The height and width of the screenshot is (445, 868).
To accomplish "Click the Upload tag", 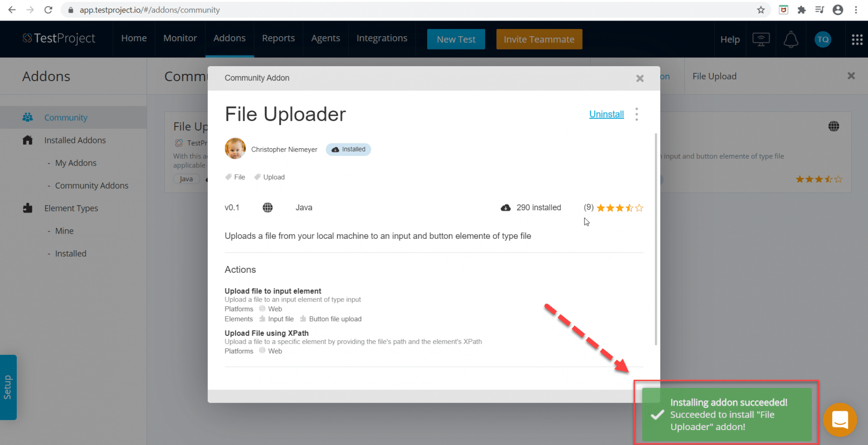I will (x=270, y=177).
